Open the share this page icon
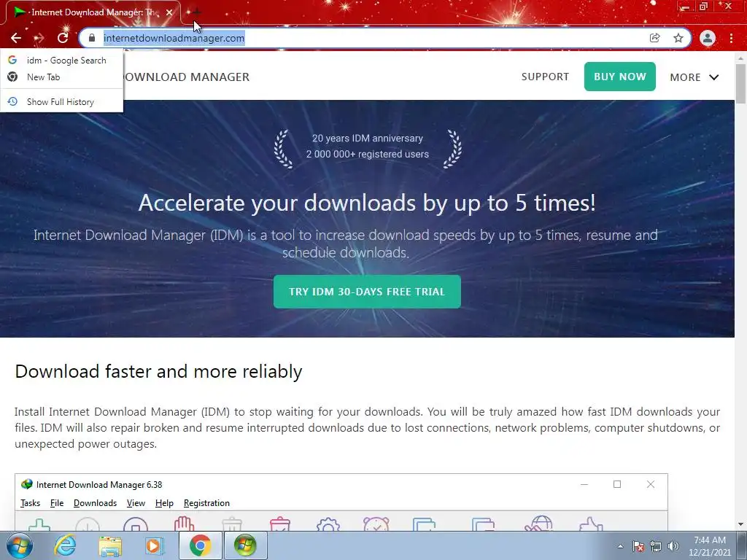 pos(654,38)
